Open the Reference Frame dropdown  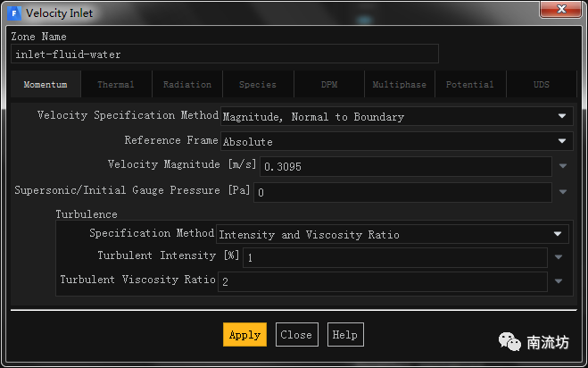tap(395, 141)
